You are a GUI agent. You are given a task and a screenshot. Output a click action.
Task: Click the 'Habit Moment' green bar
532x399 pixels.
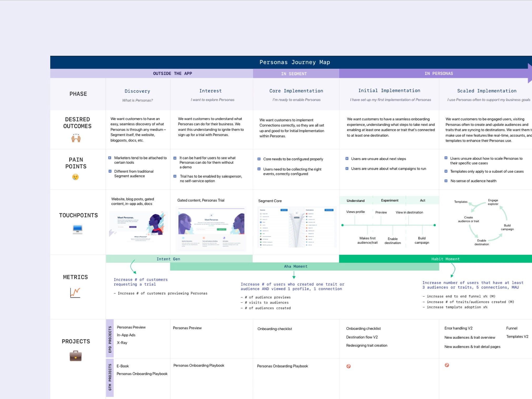click(445, 259)
